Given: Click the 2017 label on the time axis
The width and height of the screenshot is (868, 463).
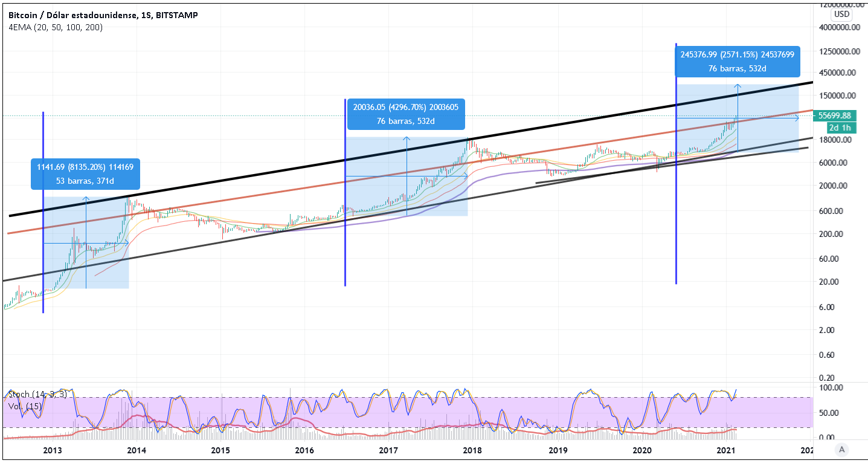Looking at the screenshot, I should (388, 450).
